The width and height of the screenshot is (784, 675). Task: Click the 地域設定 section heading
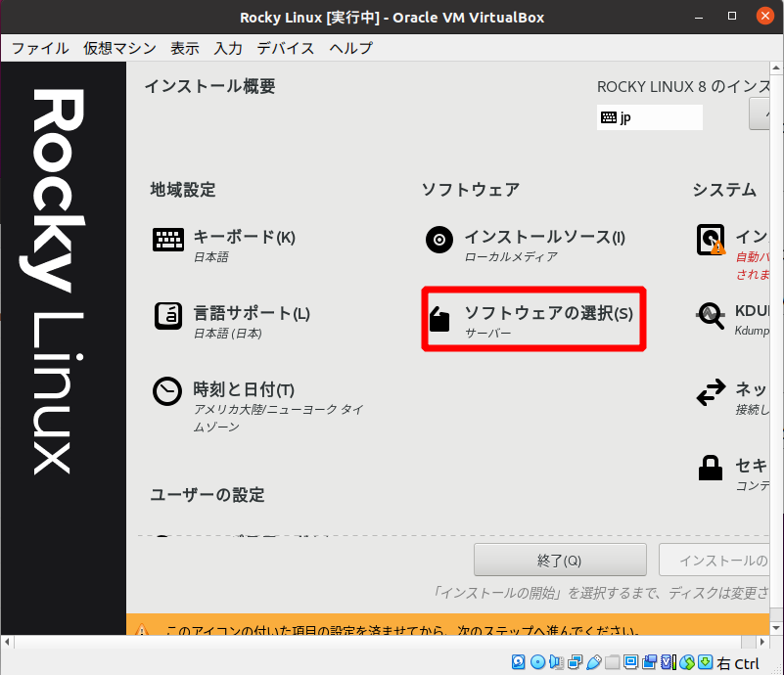(x=183, y=190)
